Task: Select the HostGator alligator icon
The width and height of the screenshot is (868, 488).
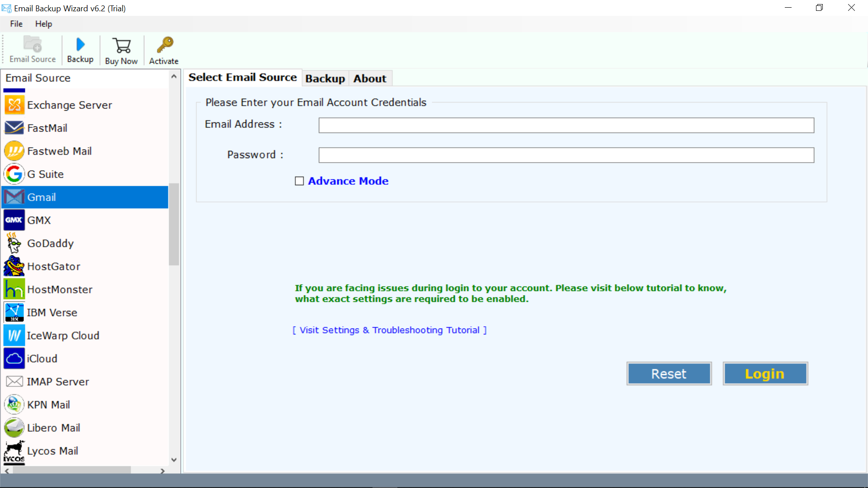Action: click(x=14, y=266)
